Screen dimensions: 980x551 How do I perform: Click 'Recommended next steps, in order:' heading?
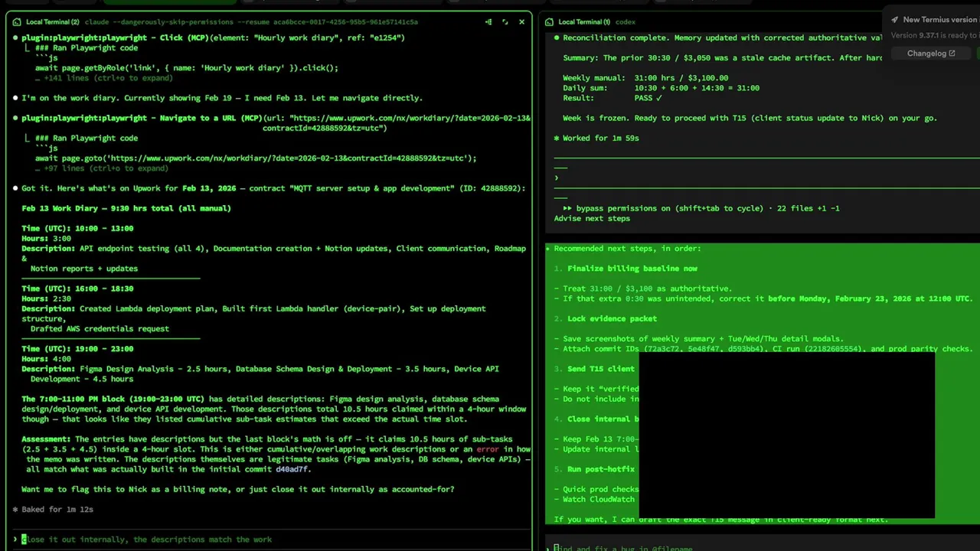[x=627, y=249]
